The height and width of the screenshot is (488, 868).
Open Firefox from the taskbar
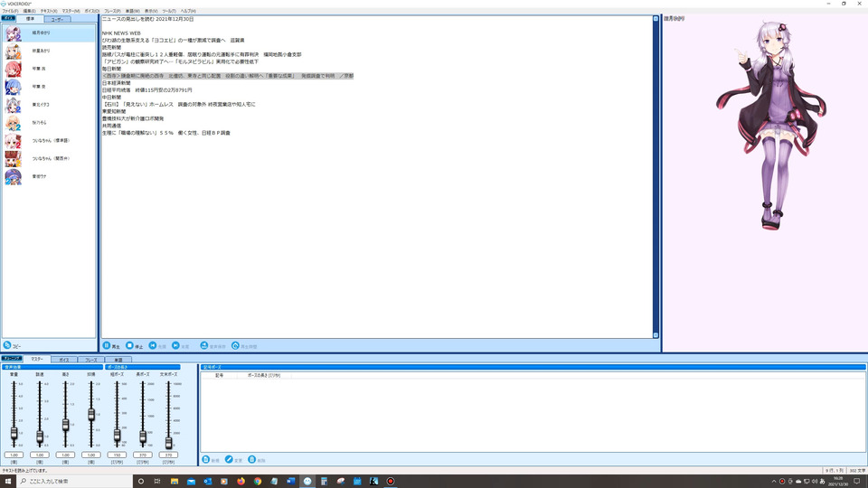[241, 482]
